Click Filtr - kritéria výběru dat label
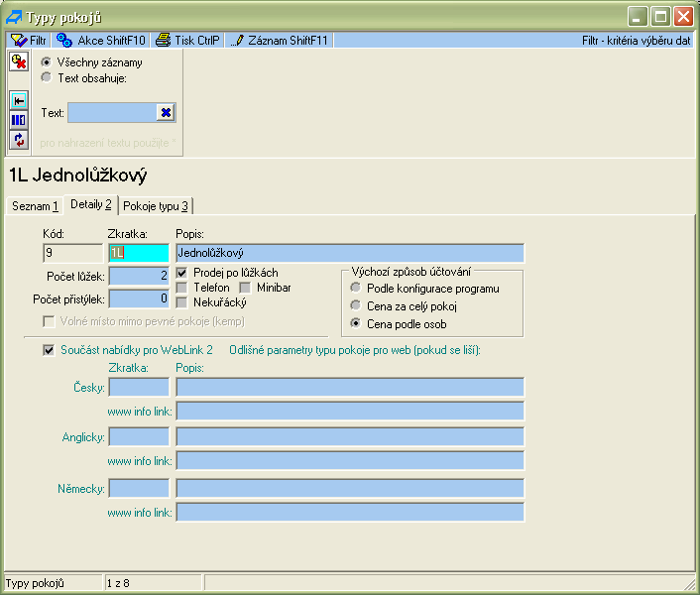 [636, 41]
